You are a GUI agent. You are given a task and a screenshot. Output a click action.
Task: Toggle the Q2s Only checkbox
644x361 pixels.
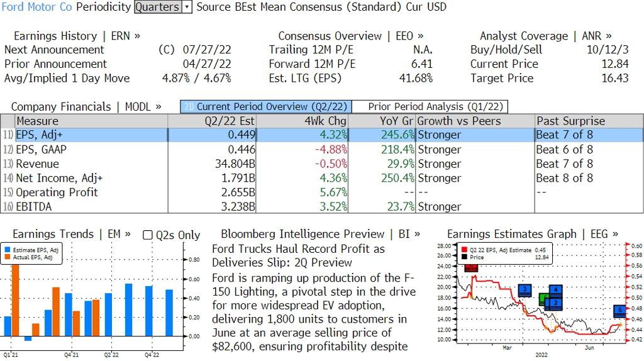147,235
